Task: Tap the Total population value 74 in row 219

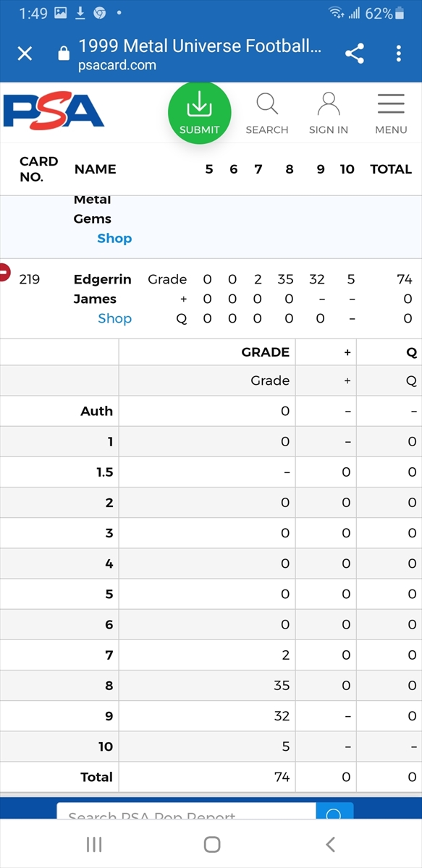Action: coord(405,279)
